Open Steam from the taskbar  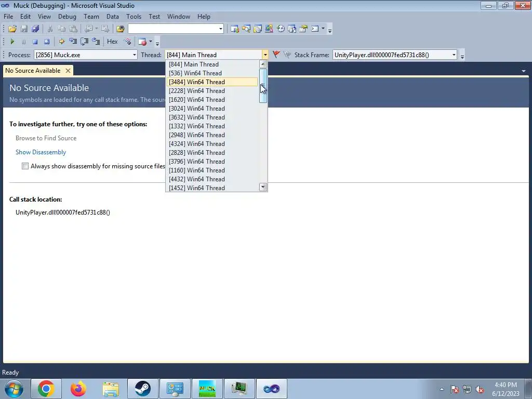(x=142, y=389)
